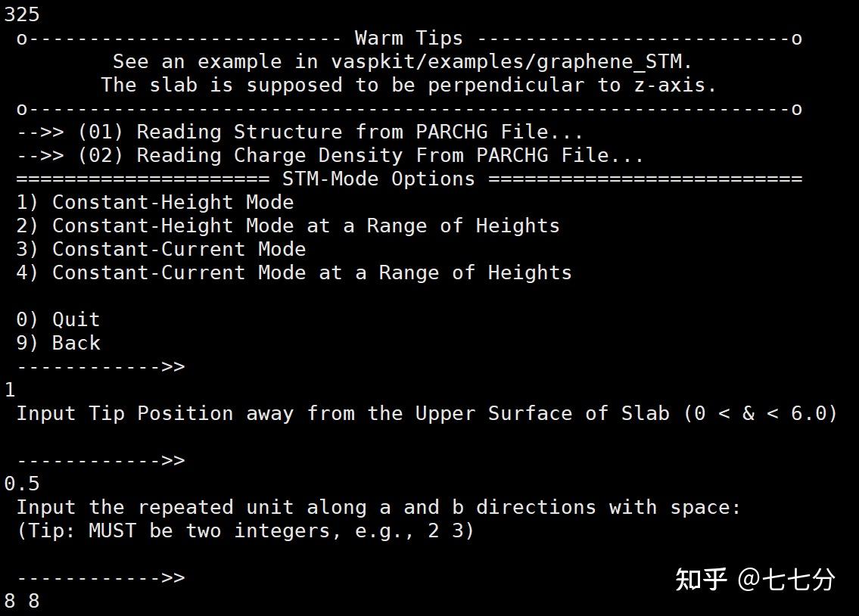Click the STM-Mode Options heading
Viewport: 859px width, 616px height.
point(378,179)
